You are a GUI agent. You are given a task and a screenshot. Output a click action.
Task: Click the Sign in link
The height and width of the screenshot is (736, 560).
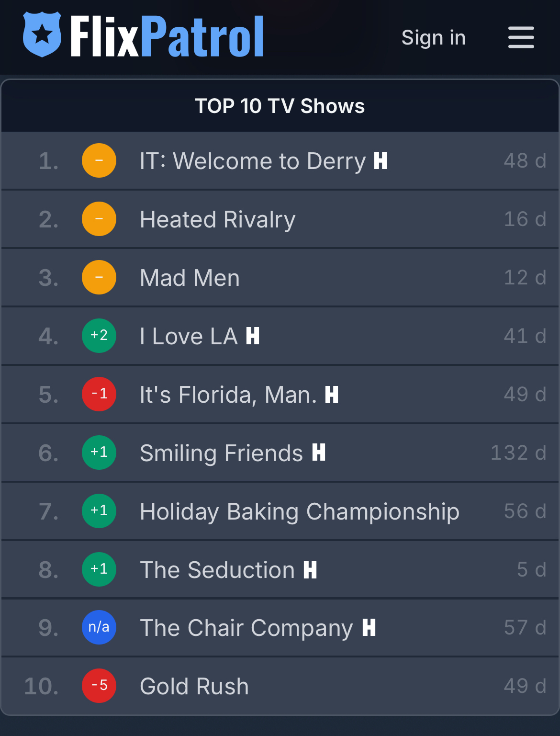point(433,37)
